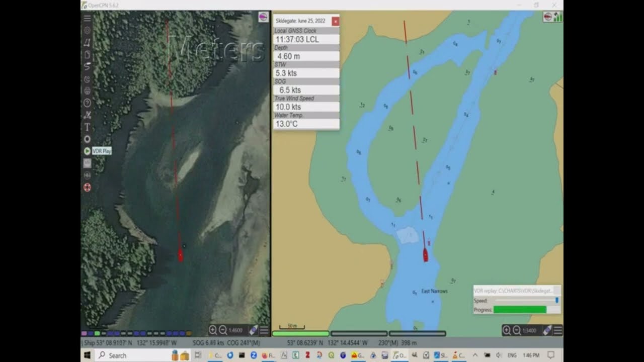Click the T plugin icon in toolbar

(87, 127)
